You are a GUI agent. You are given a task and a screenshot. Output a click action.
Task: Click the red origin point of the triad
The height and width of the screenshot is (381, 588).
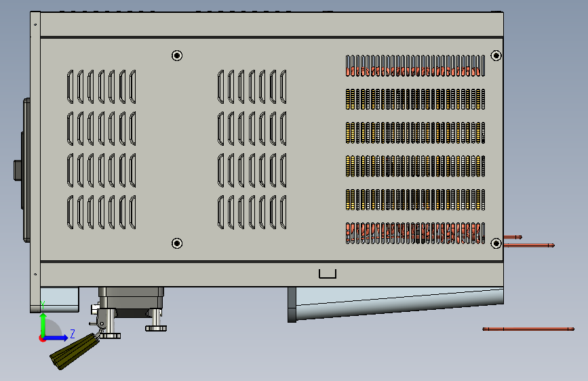point(42,338)
